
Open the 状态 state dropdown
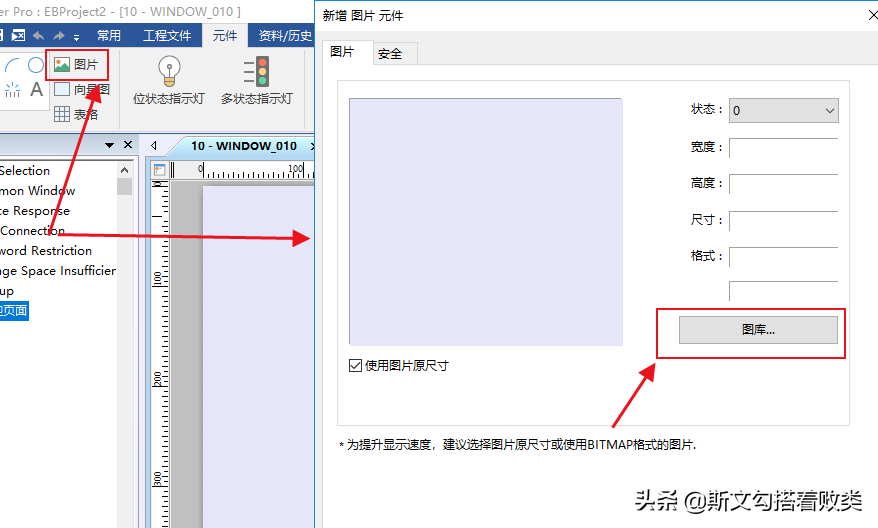point(783,111)
